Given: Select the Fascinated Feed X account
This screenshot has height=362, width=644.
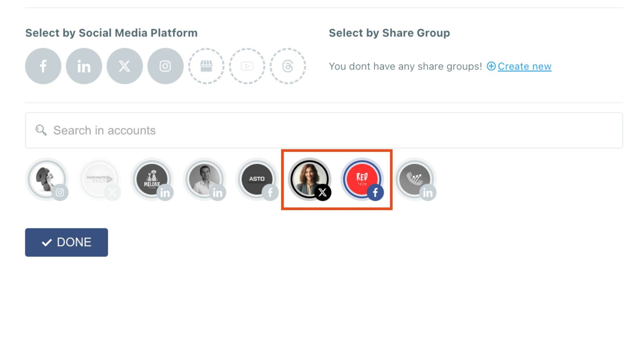Looking at the screenshot, I should click(x=99, y=179).
